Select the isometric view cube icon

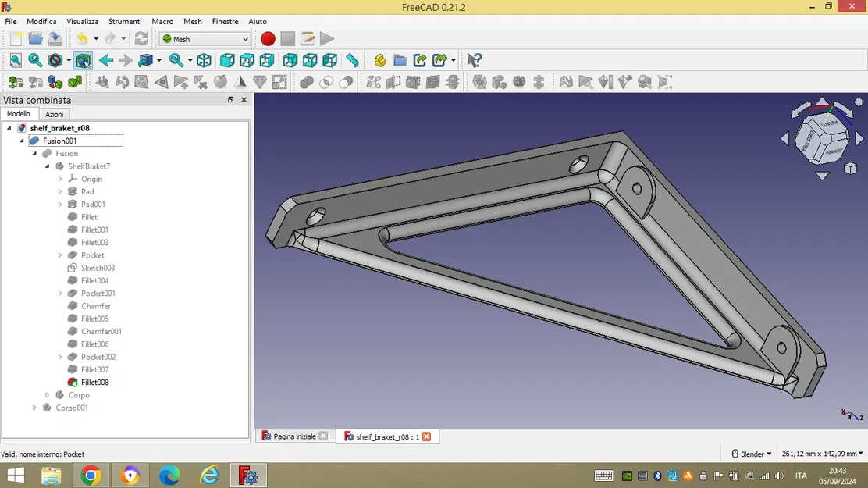205,60
